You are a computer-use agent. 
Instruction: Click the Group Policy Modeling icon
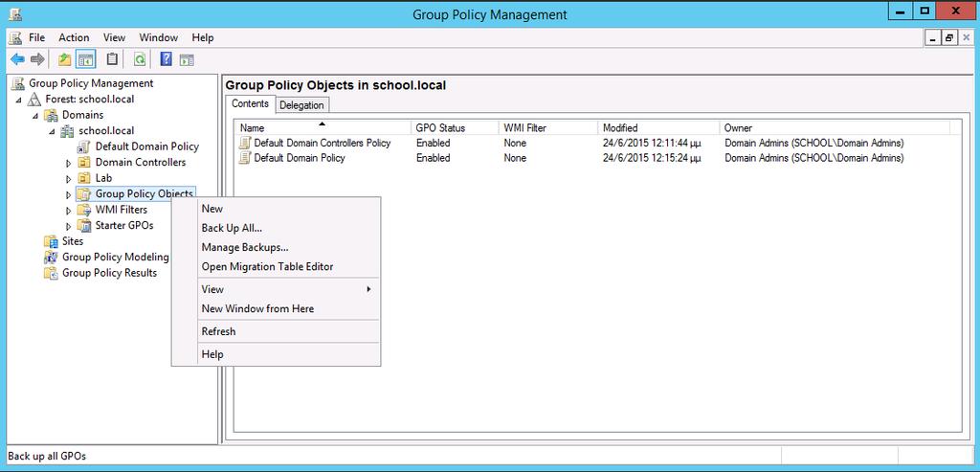click(x=52, y=257)
